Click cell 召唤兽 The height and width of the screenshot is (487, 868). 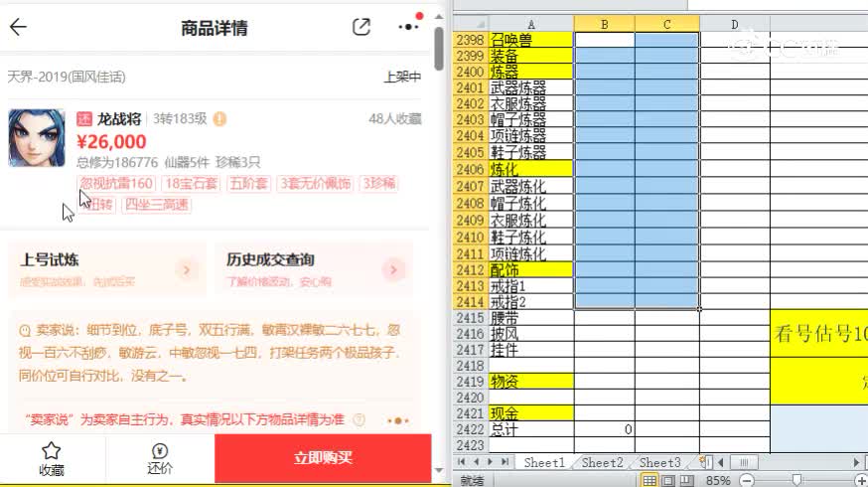click(531, 40)
